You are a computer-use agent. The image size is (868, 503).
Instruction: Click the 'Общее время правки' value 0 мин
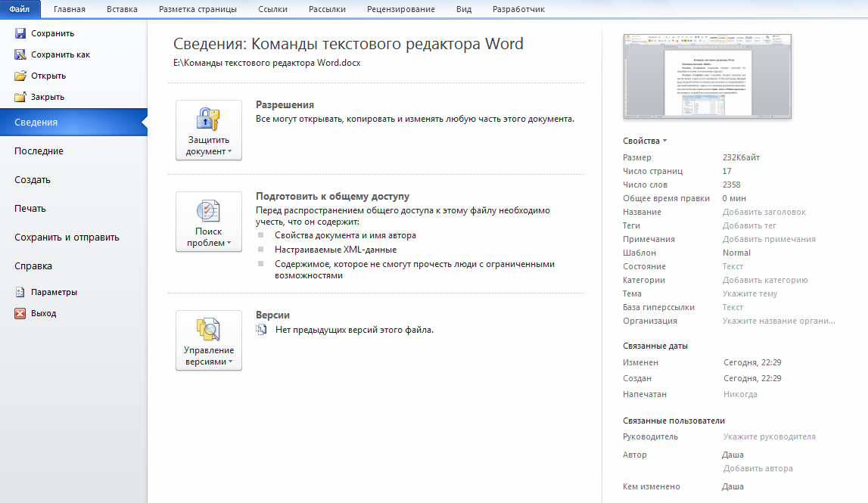click(734, 198)
